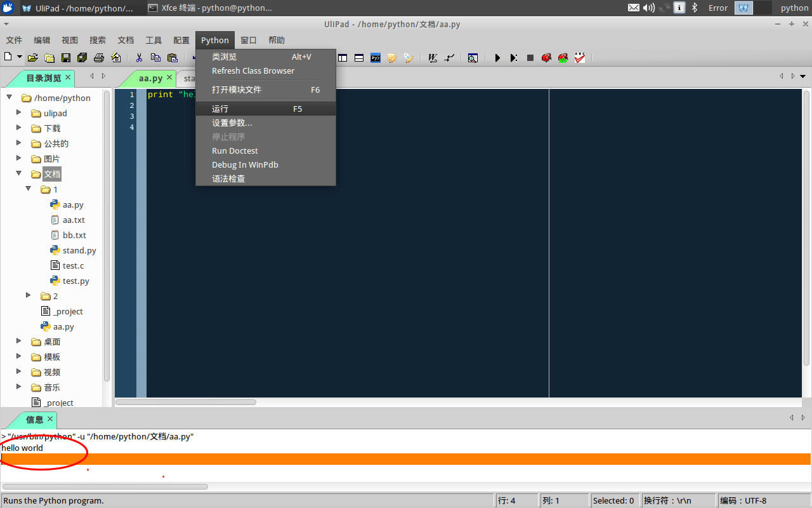Choose 打开模块文件 menu entry
812x508 pixels.
tap(266, 90)
